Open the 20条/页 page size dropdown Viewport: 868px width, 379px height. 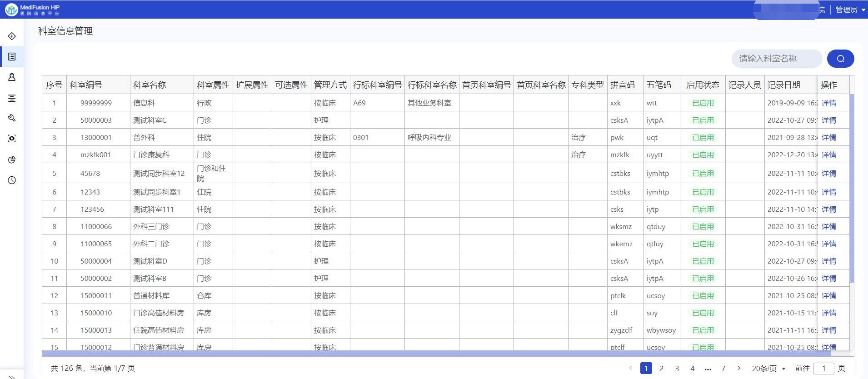click(768, 368)
